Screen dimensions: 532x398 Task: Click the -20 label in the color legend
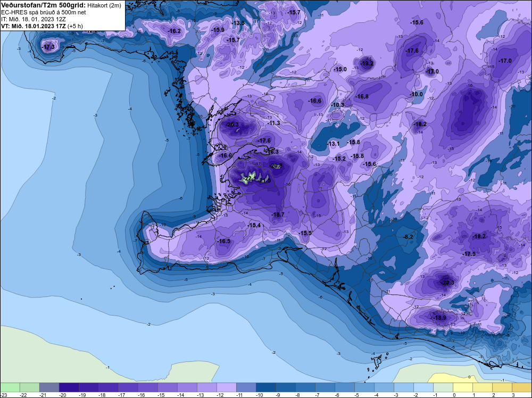[62, 395]
